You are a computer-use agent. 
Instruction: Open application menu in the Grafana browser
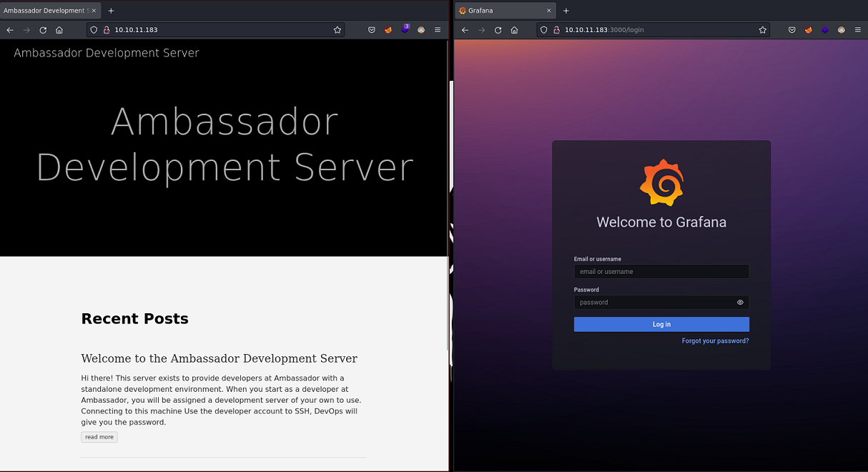[858, 30]
